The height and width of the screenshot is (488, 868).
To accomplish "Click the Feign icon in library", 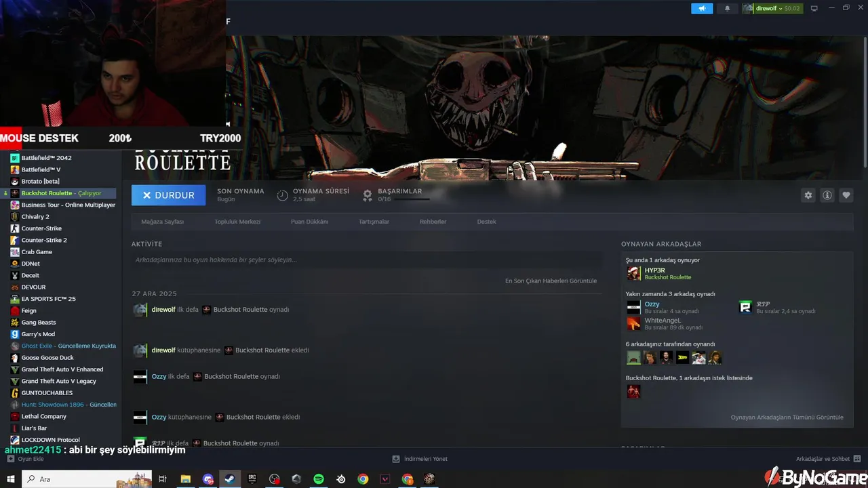I will (x=15, y=310).
